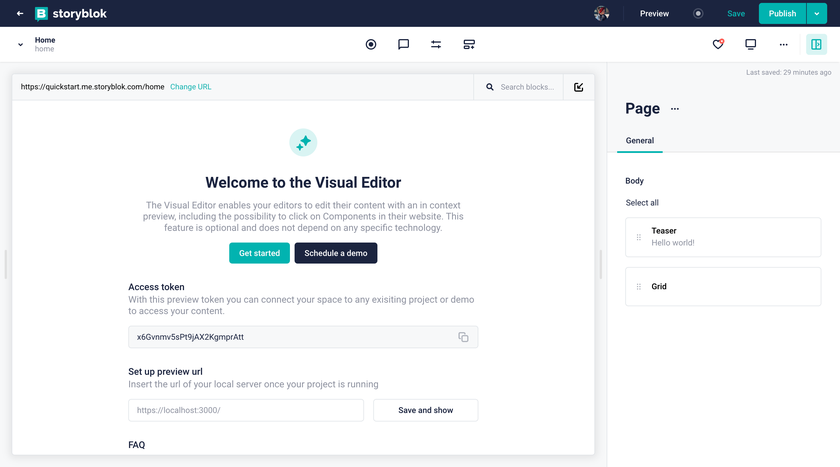Open the Teaser block
This screenshot has height=467, width=840.
click(x=723, y=237)
